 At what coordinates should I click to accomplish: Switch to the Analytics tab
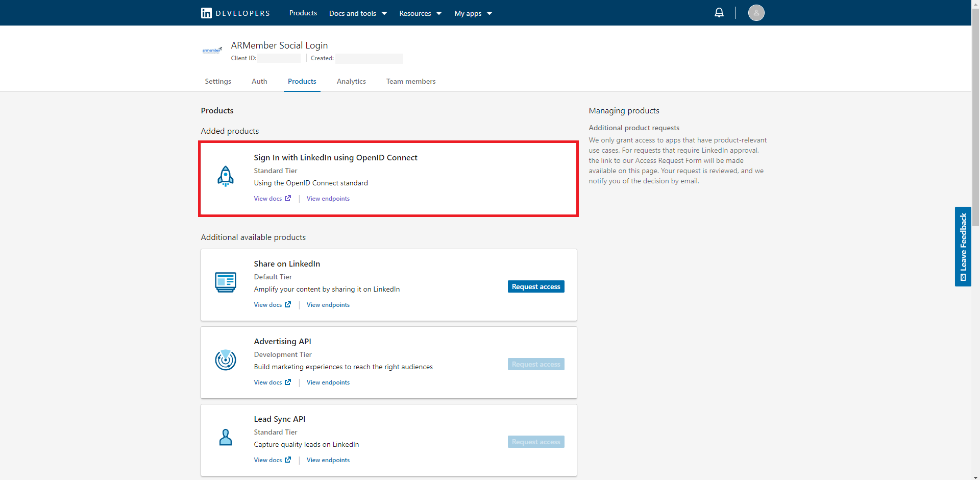pos(351,81)
